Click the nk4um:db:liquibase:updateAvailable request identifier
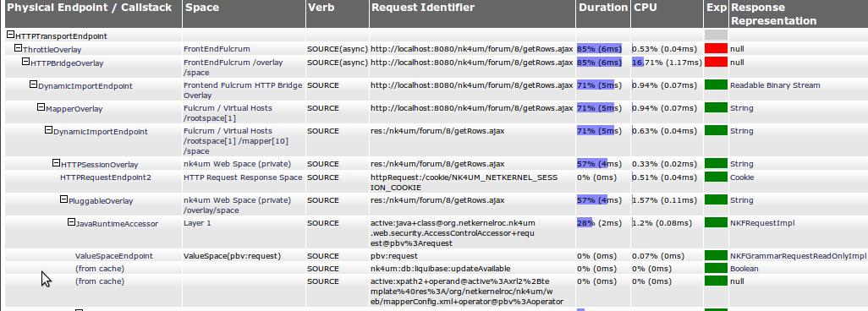868x311 pixels. pyautogui.click(x=441, y=269)
